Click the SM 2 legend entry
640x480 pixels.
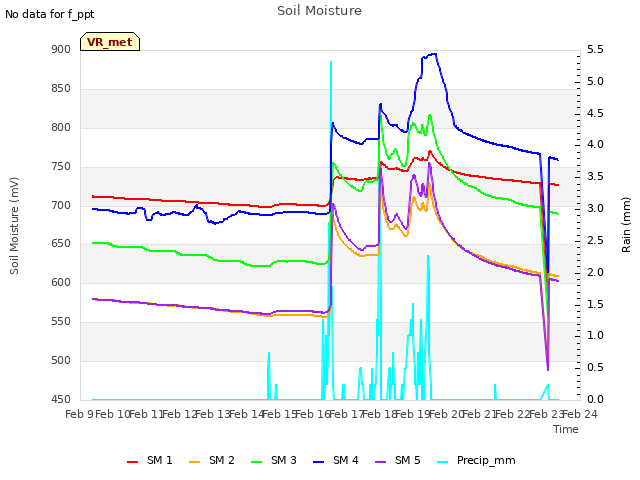point(212,460)
